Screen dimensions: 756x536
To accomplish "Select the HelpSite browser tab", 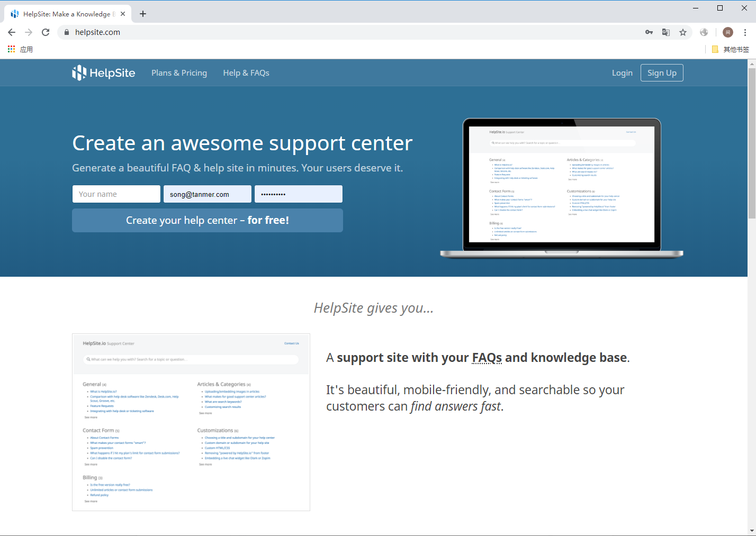I will [68, 14].
